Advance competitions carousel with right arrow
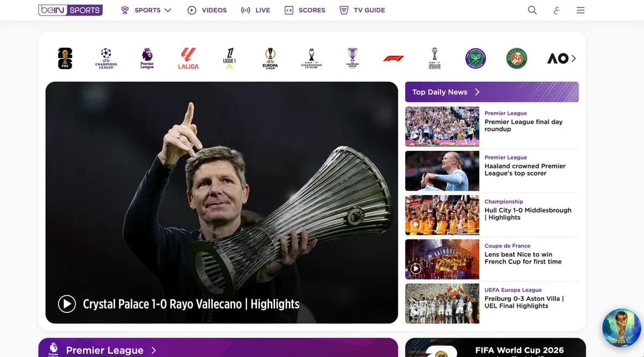 pyautogui.click(x=574, y=59)
